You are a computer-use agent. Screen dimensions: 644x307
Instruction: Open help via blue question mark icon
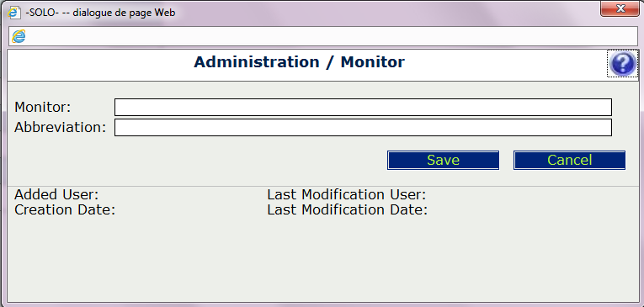click(x=623, y=64)
